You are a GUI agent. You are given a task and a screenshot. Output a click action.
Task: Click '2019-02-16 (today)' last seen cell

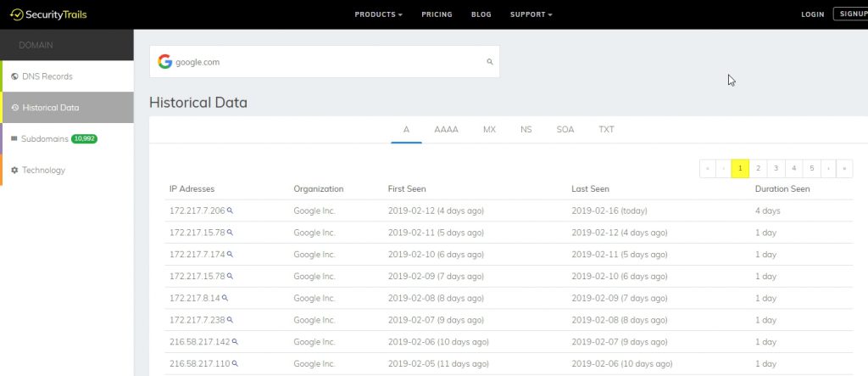(609, 210)
